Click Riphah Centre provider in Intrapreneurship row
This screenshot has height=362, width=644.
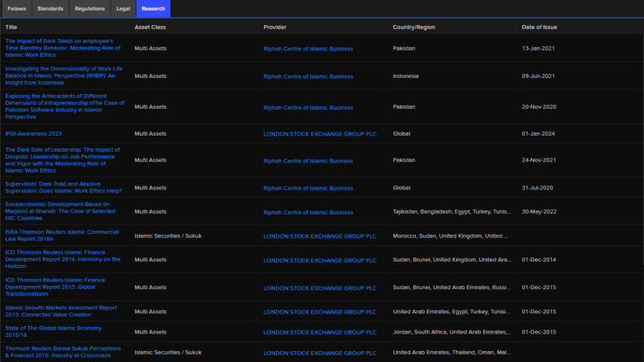click(308, 107)
